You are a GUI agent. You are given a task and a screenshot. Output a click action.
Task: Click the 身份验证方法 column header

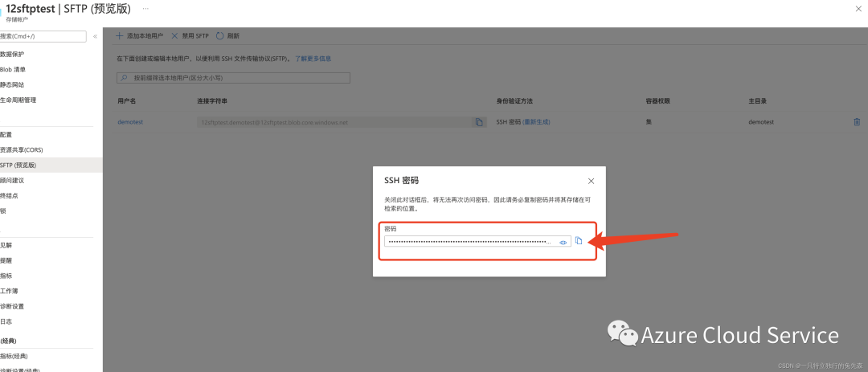(515, 102)
